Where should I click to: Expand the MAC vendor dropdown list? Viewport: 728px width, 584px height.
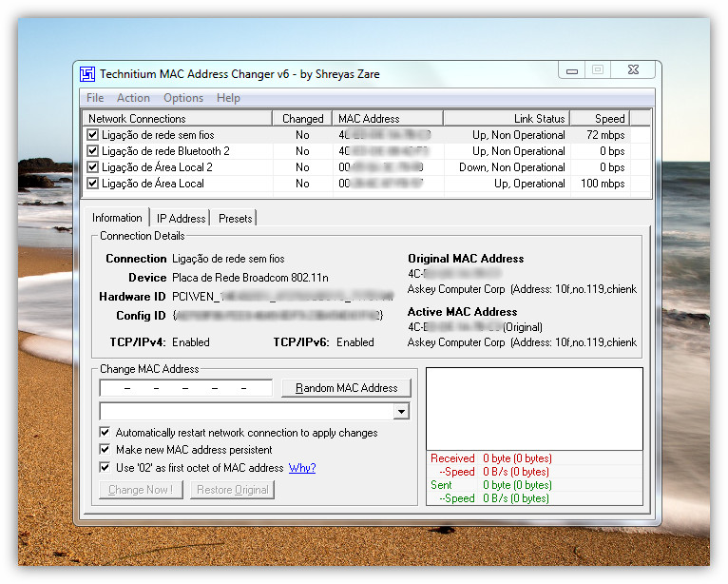[401, 412]
